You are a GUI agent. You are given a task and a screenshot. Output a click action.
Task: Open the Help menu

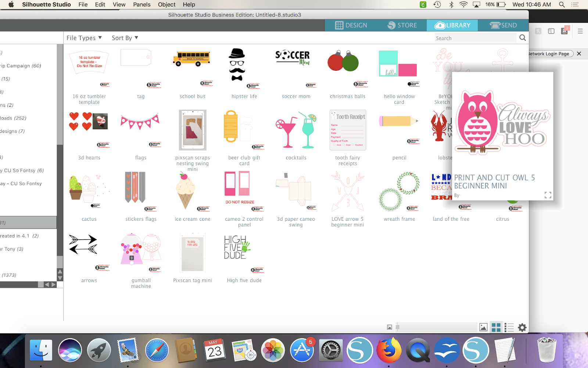click(189, 4)
